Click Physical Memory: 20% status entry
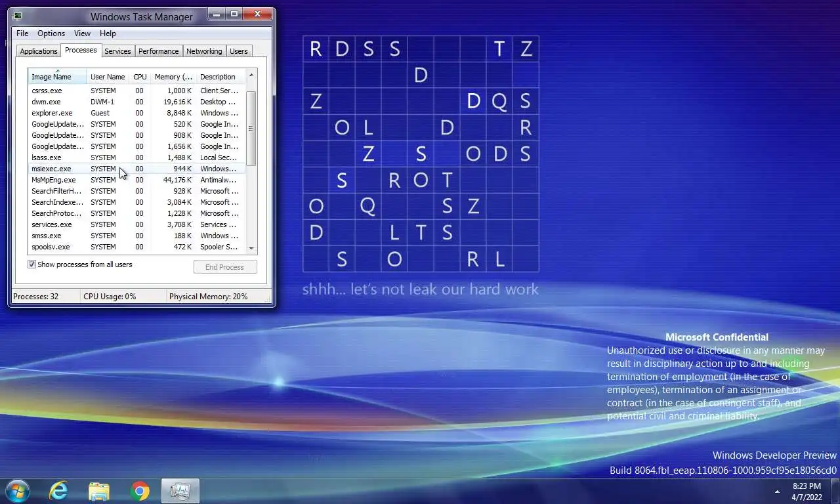This screenshot has height=504, width=840. 209,297
